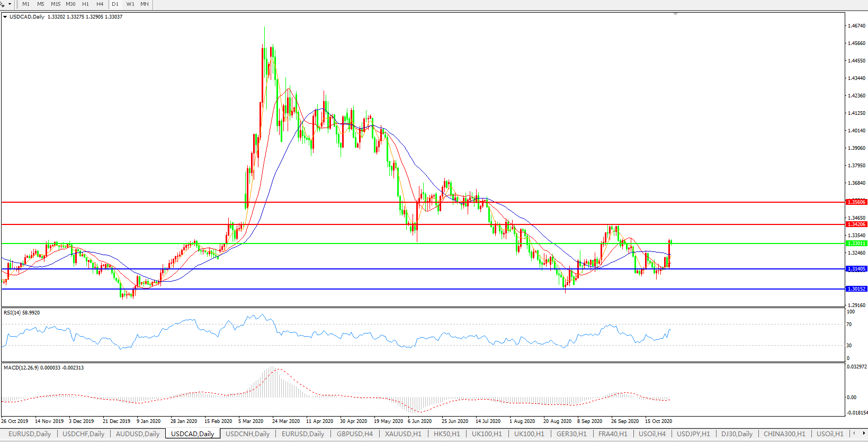Open the XAUUSD,H1 chart tab
The width and height of the screenshot is (868, 442).
[x=403, y=434]
